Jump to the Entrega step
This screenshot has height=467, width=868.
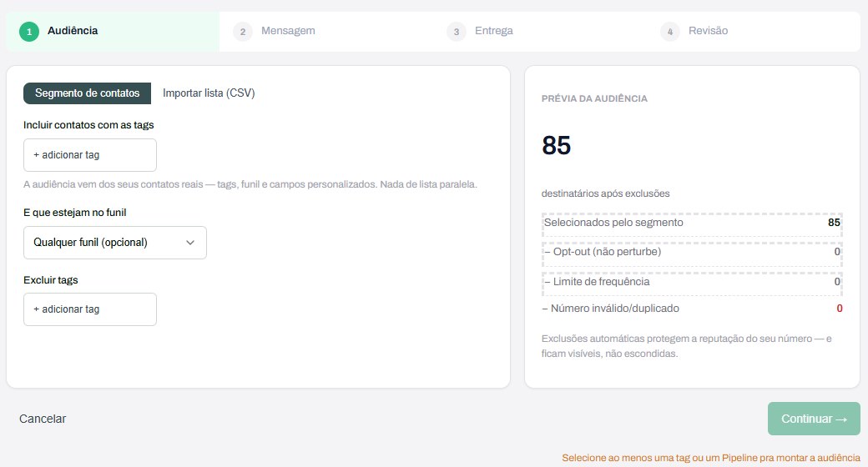click(540, 32)
